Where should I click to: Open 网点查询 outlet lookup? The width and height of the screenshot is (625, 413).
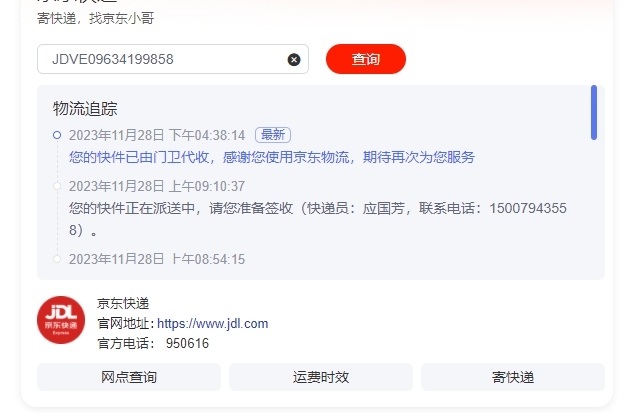pos(129,377)
